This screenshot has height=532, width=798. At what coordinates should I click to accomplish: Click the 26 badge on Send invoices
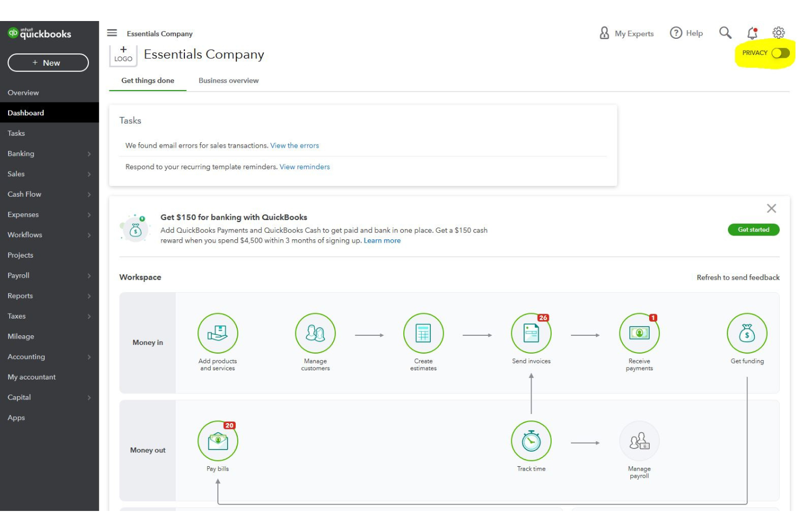click(x=543, y=318)
